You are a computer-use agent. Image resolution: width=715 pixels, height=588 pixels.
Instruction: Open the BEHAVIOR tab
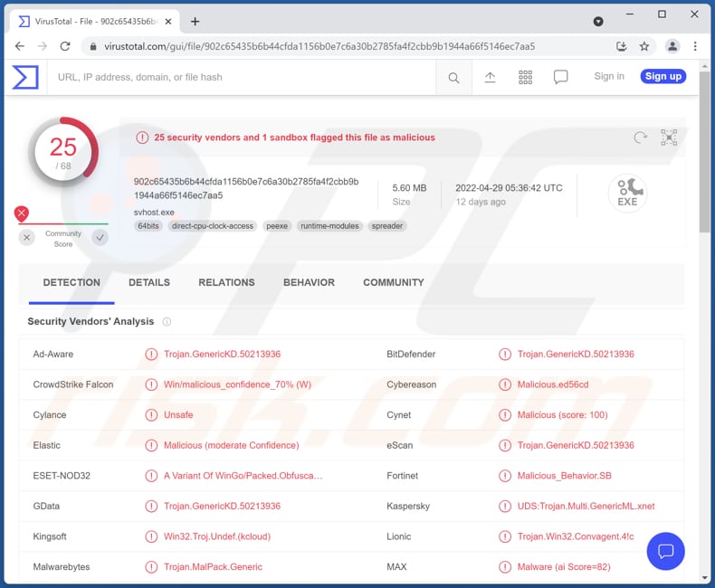point(310,282)
